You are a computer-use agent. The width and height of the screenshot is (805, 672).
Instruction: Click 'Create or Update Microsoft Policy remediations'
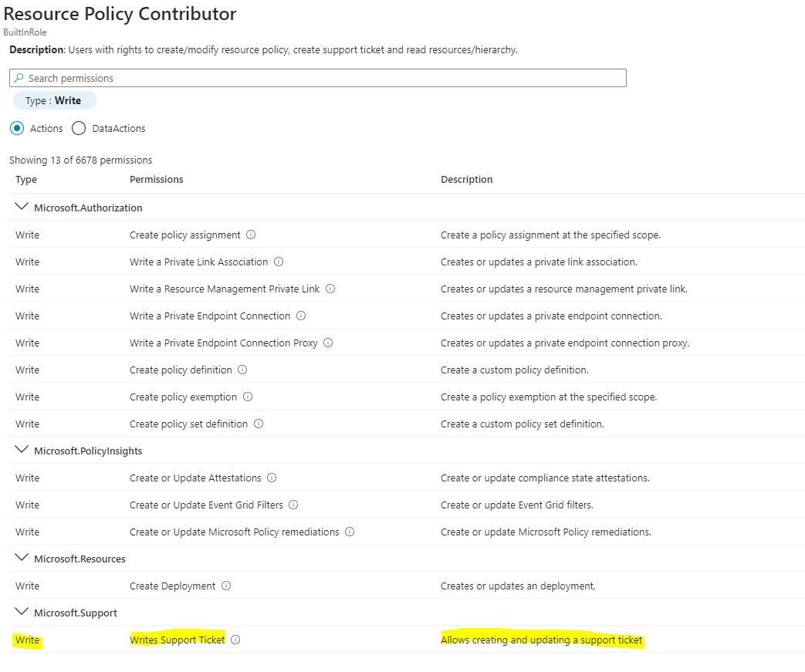pos(234,532)
